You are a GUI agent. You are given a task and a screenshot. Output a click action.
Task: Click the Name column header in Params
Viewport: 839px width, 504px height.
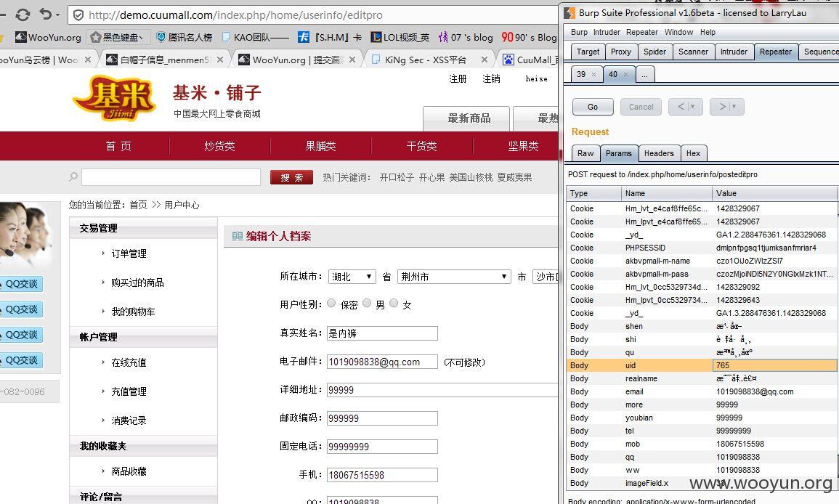pos(667,193)
